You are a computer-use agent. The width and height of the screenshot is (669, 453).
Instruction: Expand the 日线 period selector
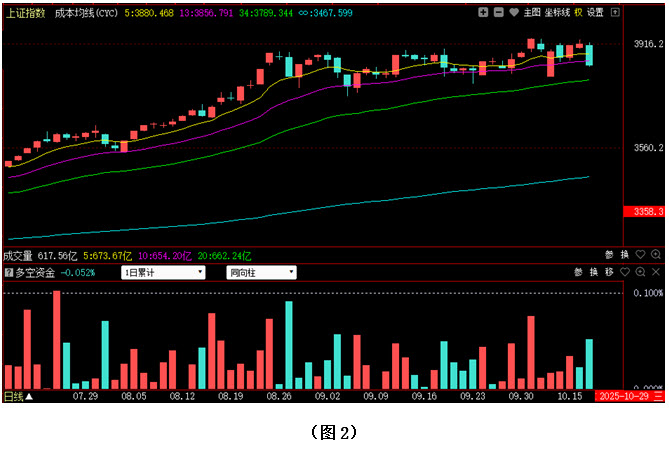(x=17, y=397)
